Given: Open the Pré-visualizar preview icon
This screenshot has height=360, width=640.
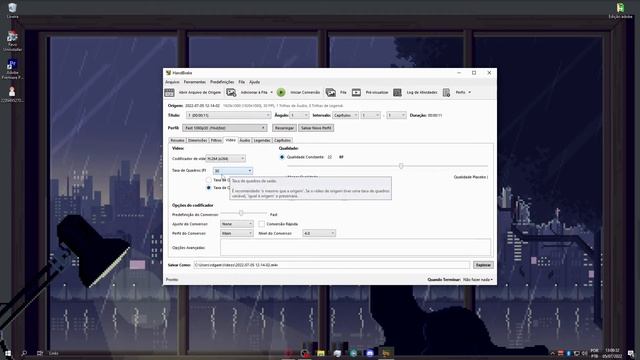Looking at the screenshot, I should pos(356,93).
